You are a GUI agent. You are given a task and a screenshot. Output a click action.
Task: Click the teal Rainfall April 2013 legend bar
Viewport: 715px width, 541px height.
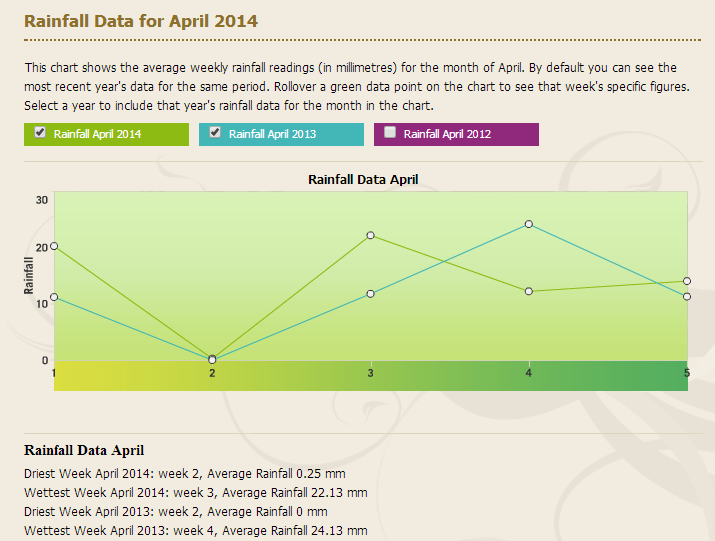(x=281, y=135)
